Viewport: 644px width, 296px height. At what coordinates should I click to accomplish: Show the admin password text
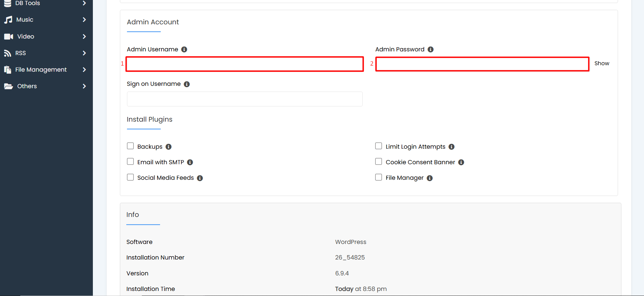click(x=601, y=64)
